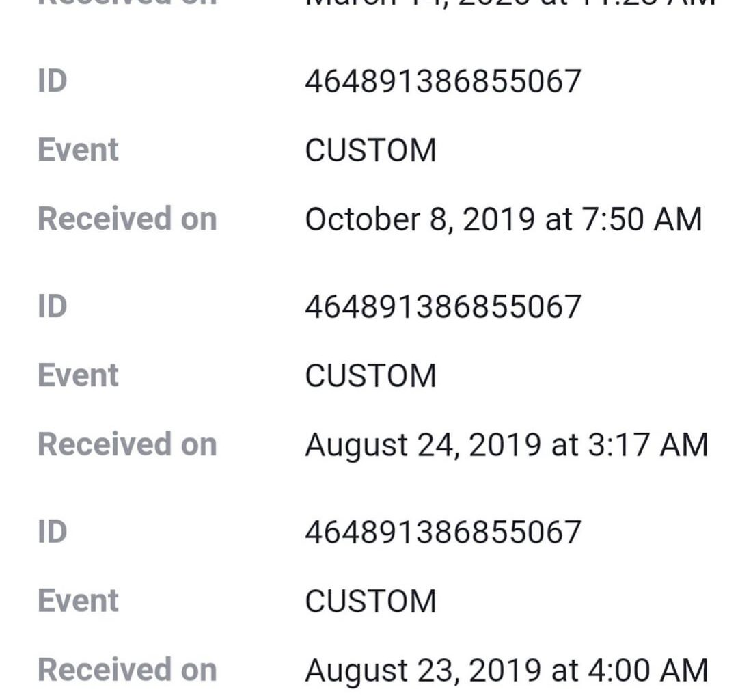738x700 pixels.
Task: Select the ID number of the August 24 entry
Action: coord(443,307)
